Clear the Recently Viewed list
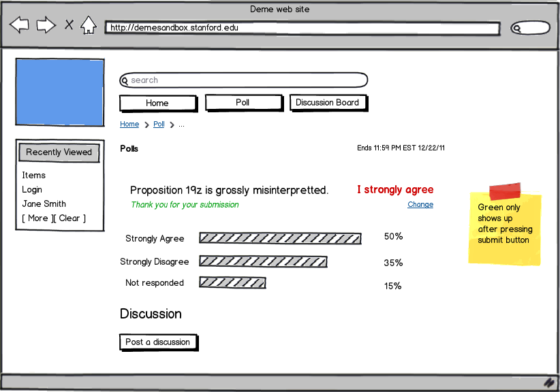This screenshot has width=560, height=392. point(69,218)
